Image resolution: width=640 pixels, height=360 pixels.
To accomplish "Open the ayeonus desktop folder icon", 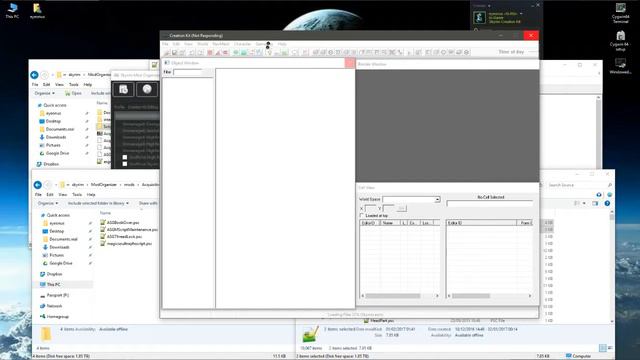I will coord(37,11).
